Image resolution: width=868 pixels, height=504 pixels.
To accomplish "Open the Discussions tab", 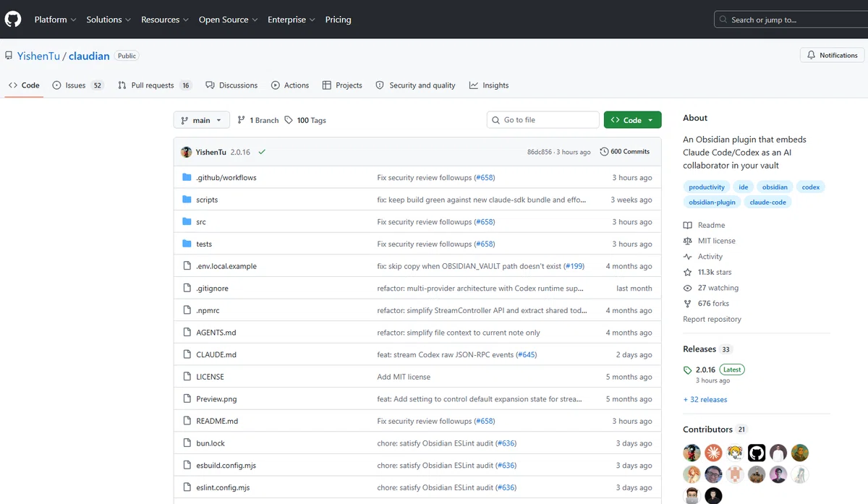I will tap(231, 85).
